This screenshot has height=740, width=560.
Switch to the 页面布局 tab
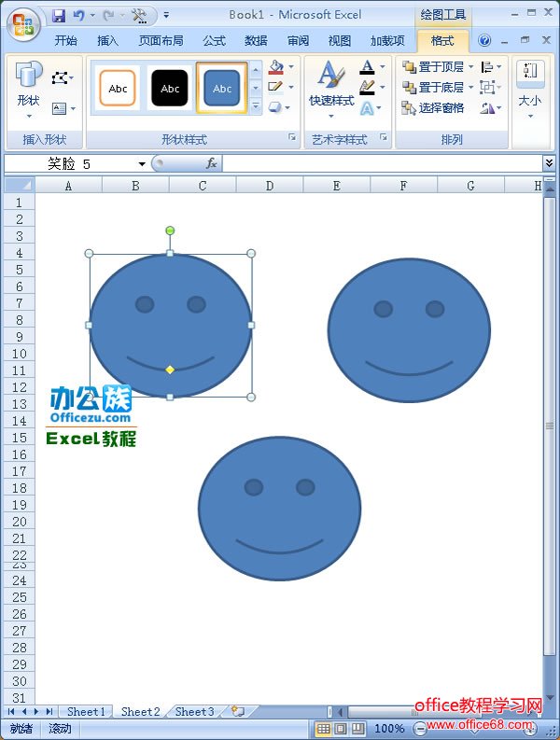[161, 41]
